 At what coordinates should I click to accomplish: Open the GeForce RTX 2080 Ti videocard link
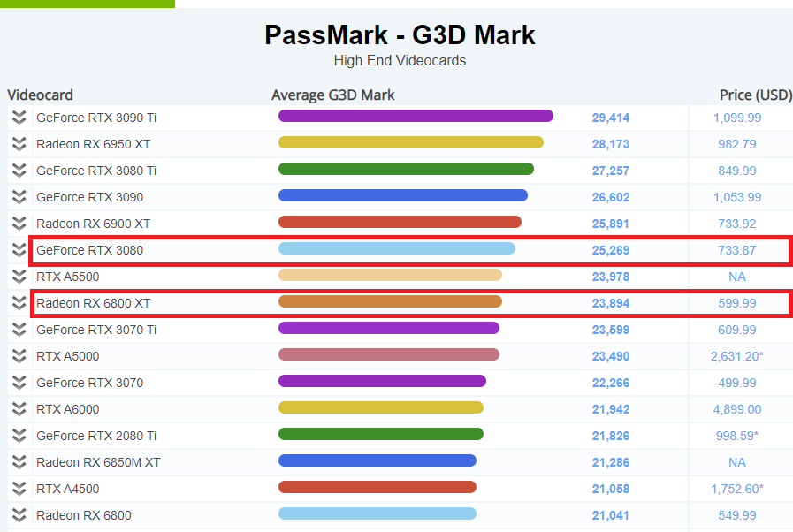[96, 436]
